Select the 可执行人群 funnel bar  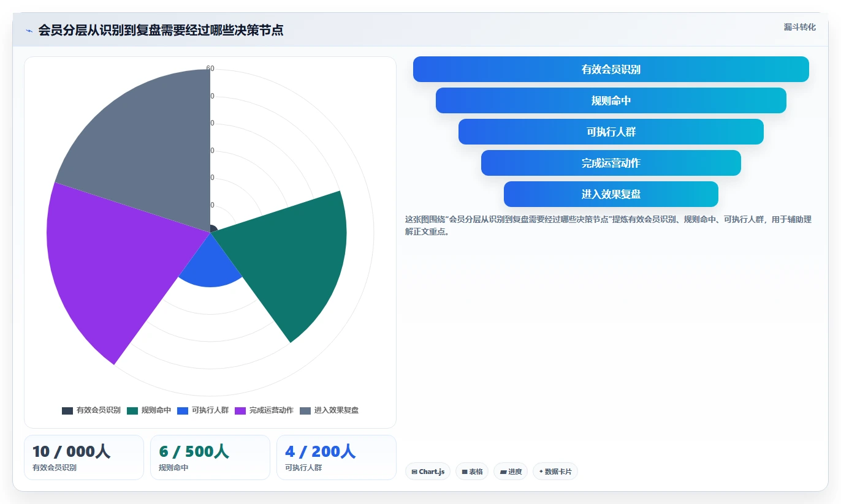pos(611,132)
